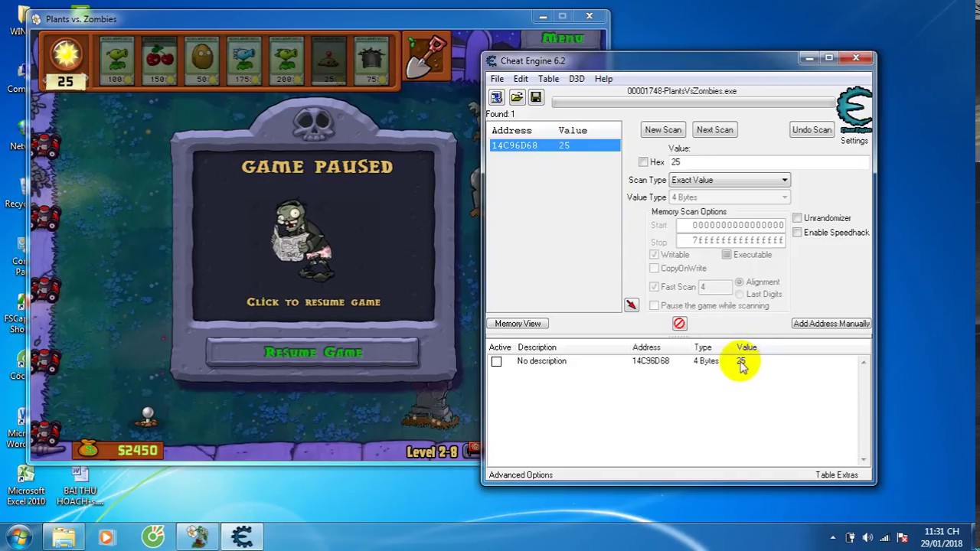Viewport: 980px width, 551px height.
Task: Open the media player taskbar icon
Action: click(106, 537)
